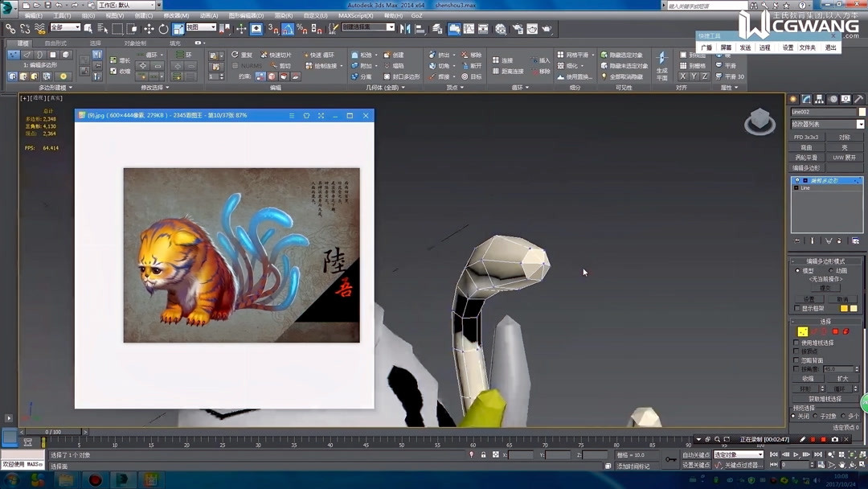Enable the 忽略背面 ignore backface checkbox
Image resolution: width=868 pixels, height=489 pixels.
(795, 360)
